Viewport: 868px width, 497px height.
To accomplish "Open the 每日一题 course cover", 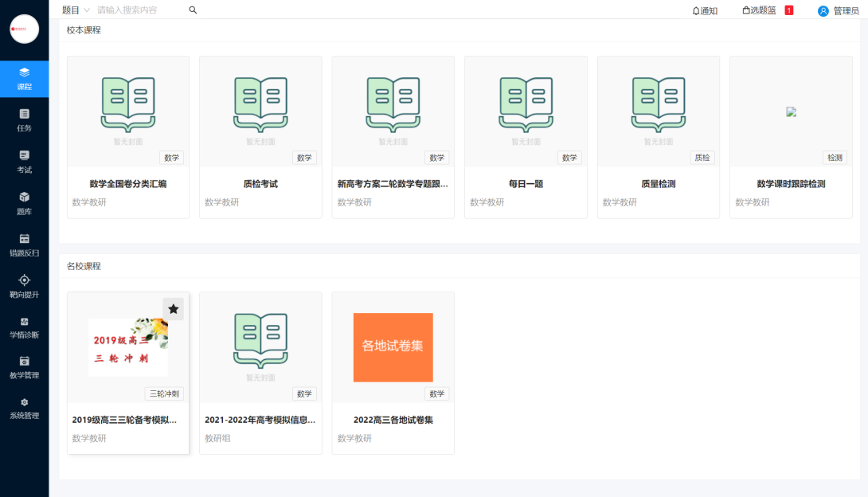I will [x=526, y=112].
